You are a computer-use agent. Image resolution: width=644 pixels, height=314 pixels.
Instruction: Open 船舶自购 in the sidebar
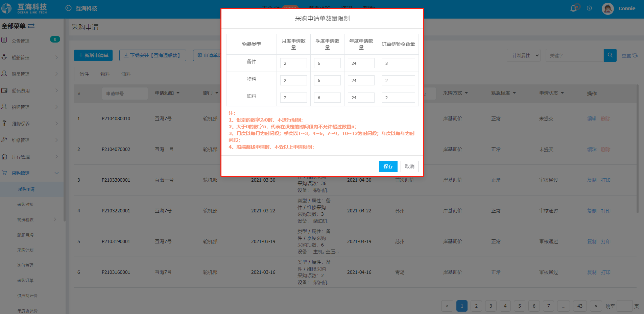[x=25, y=235]
